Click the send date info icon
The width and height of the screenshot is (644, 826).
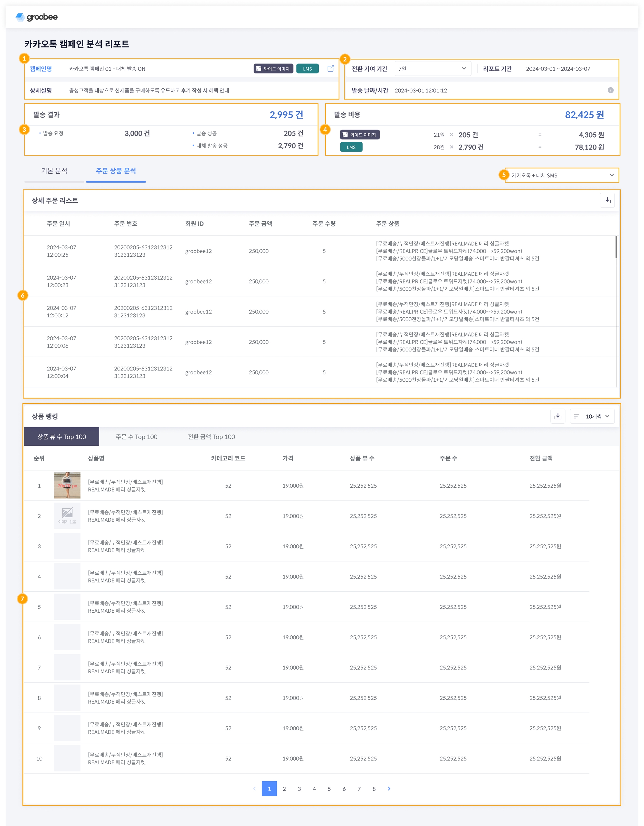pos(610,90)
